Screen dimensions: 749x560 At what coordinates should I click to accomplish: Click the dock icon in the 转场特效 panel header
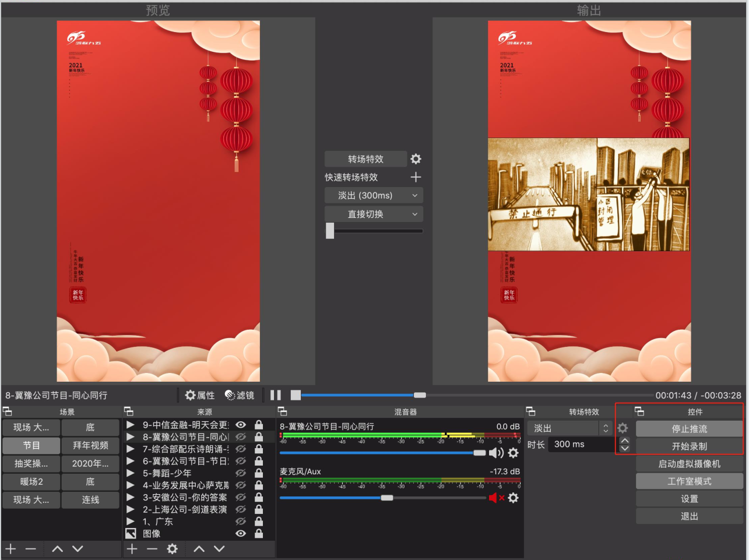pos(530,411)
